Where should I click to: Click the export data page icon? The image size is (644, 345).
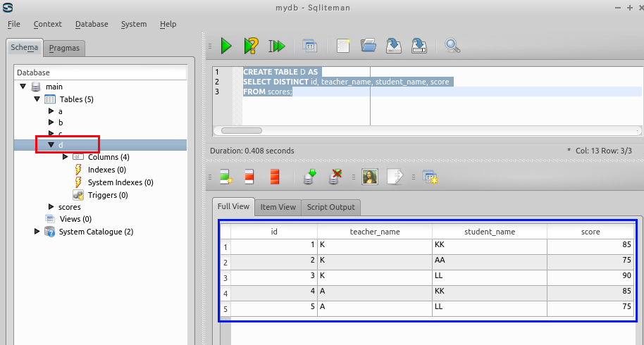(x=395, y=177)
